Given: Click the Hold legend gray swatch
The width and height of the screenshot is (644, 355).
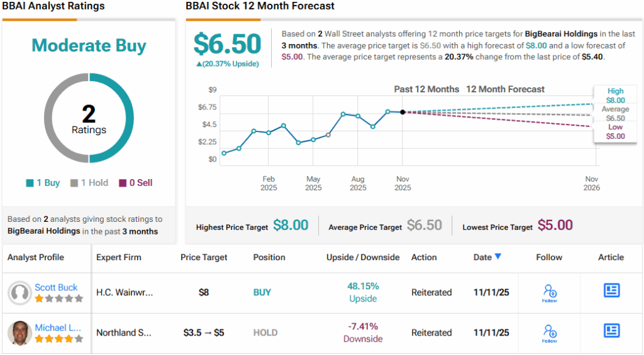Looking at the screenshot, I should click(x=74, y=183).
